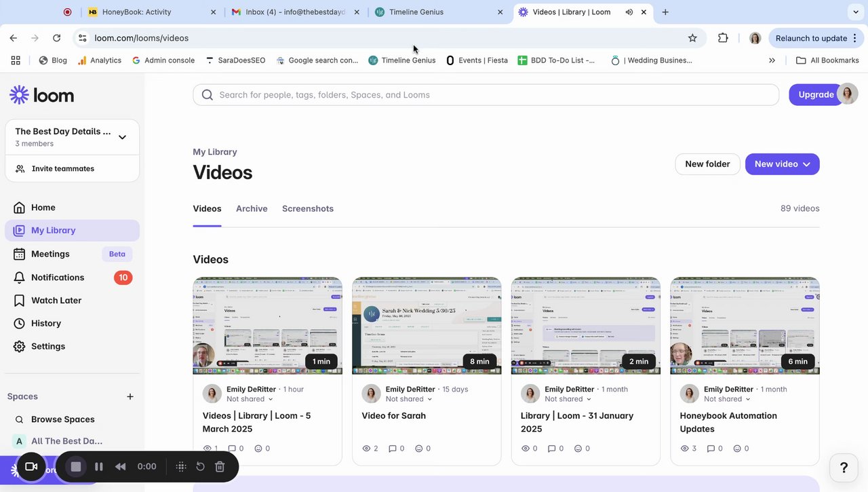This screenshot has width=868, height=492.
Task: Bookmark this page with the star icon
Action: [x=692, y=38]
